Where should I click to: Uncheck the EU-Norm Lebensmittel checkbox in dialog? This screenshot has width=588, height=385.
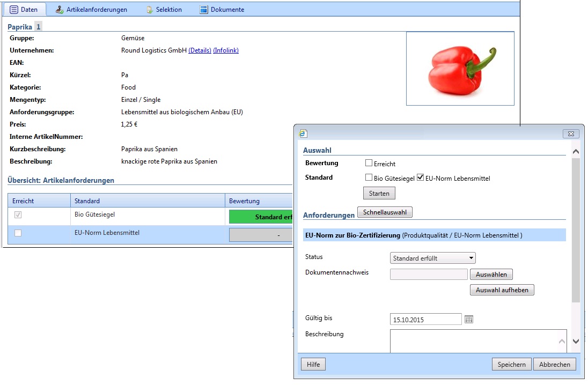pyautogui.click(x=420, y=177)
